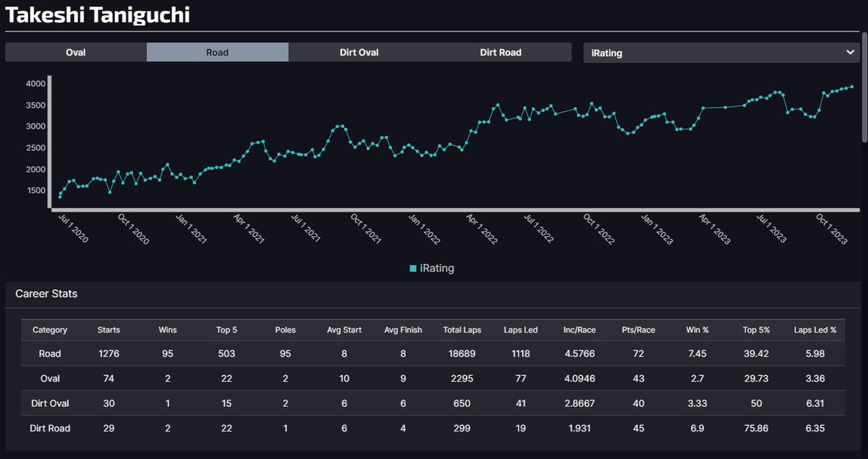Select the Oval row label in Career Stats
Image resolution: width=868 pixels, height=459 pixels.
coord(50,379)
